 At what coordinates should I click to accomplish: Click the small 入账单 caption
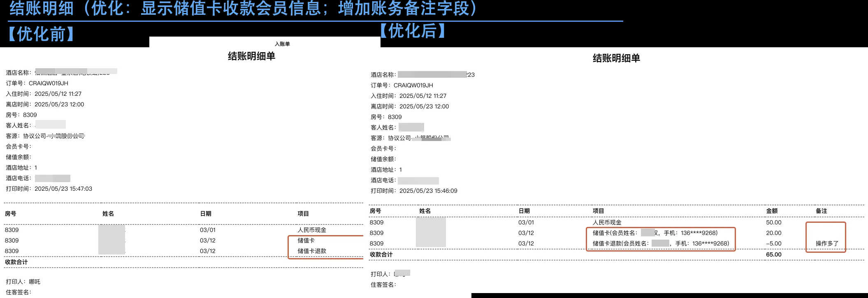tap(282, 44)
